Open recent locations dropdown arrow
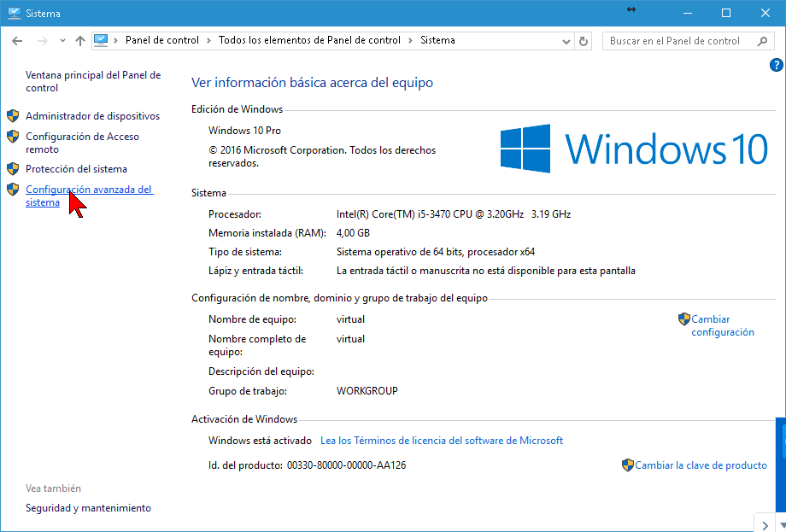This screenshot has height=532, width=786. (x=62, y=41)
